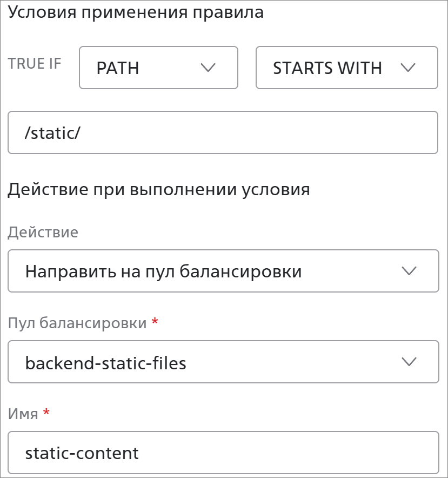
Task: Click the /static/ path value field
Action: (223, 132)
